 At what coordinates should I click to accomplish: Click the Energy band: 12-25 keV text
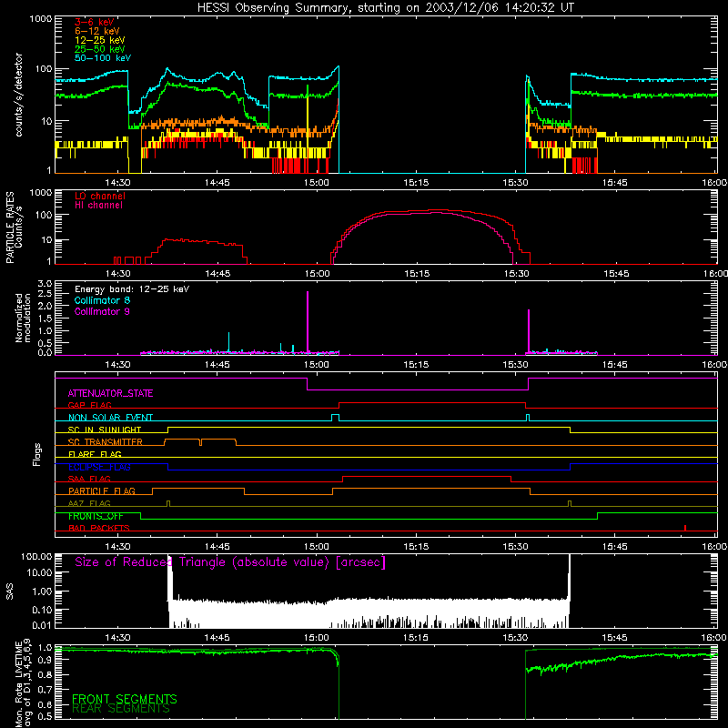tap(132, 289)
